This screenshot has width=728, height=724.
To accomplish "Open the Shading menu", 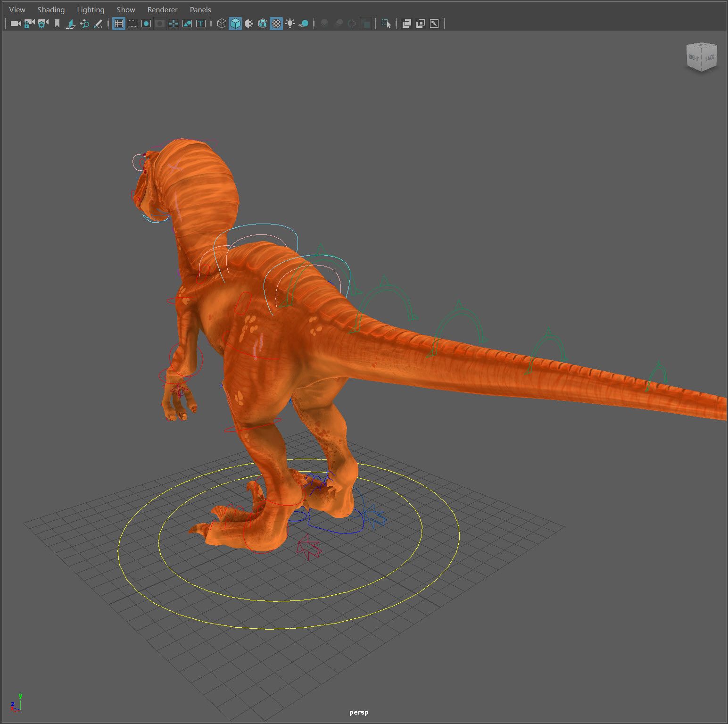I will pos(51,9).
